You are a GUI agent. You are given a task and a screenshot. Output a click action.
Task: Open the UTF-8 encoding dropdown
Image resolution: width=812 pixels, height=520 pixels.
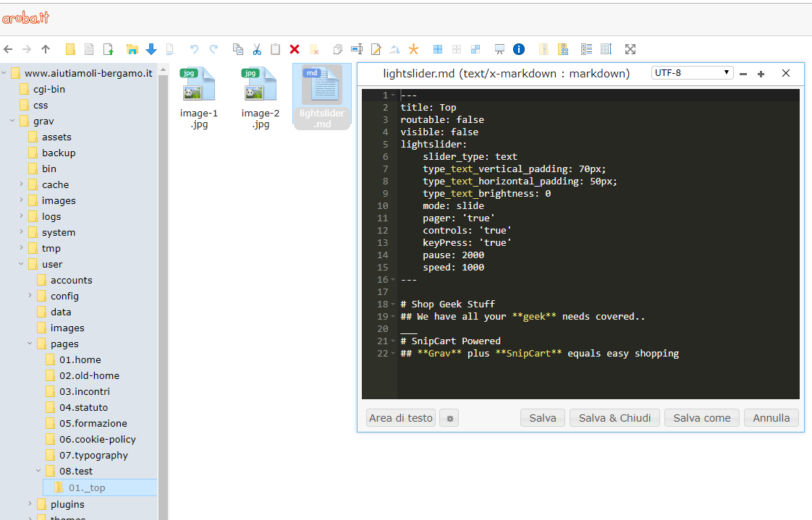click(x=691, y=73)
